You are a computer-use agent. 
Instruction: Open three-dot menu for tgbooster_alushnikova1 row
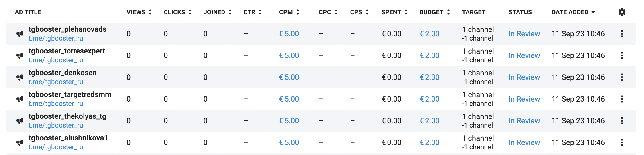(x=622, y=142)
